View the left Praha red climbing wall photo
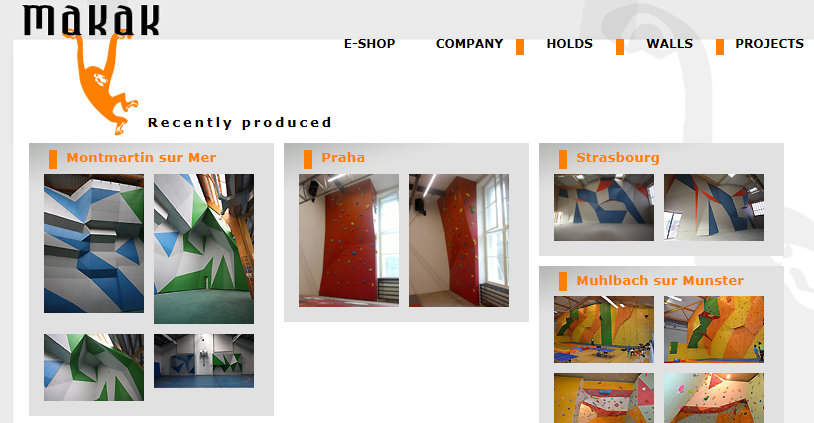This screenshot has height=423, width=814. click(x=349, y=240)
